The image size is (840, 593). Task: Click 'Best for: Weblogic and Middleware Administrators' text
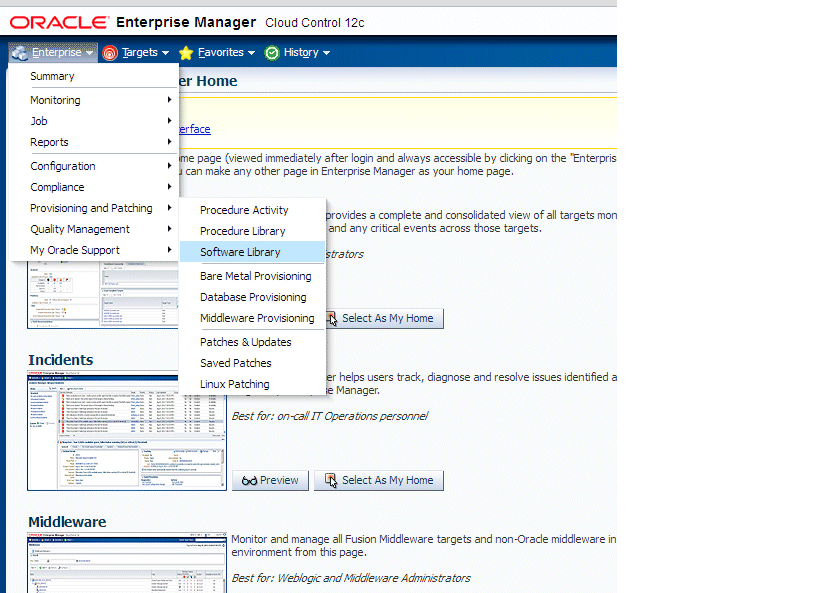pos(351,578)
